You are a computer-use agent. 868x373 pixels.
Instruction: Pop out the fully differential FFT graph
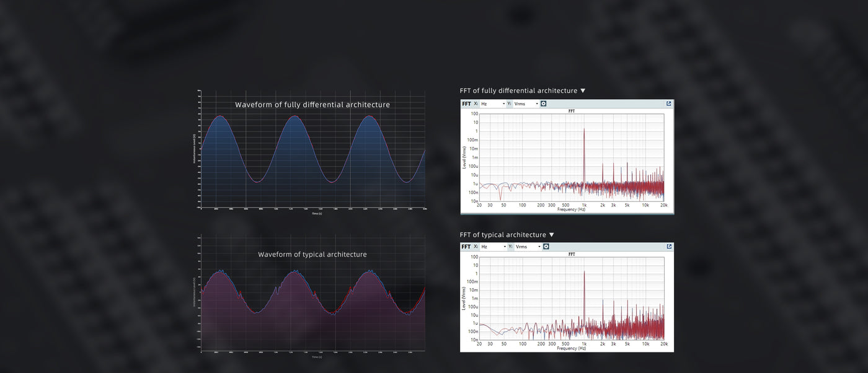pyautogui.click(x=669, y=103)
